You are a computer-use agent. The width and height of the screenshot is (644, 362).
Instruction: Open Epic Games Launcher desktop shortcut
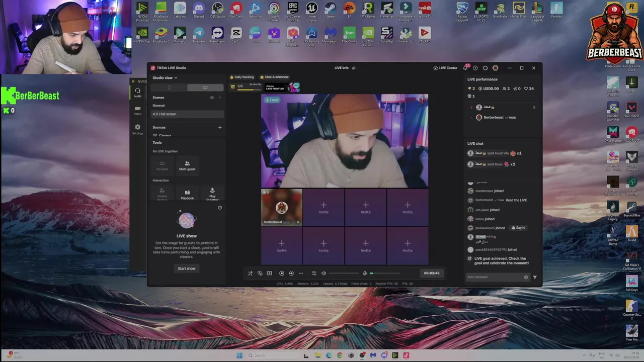click(293, 11)
